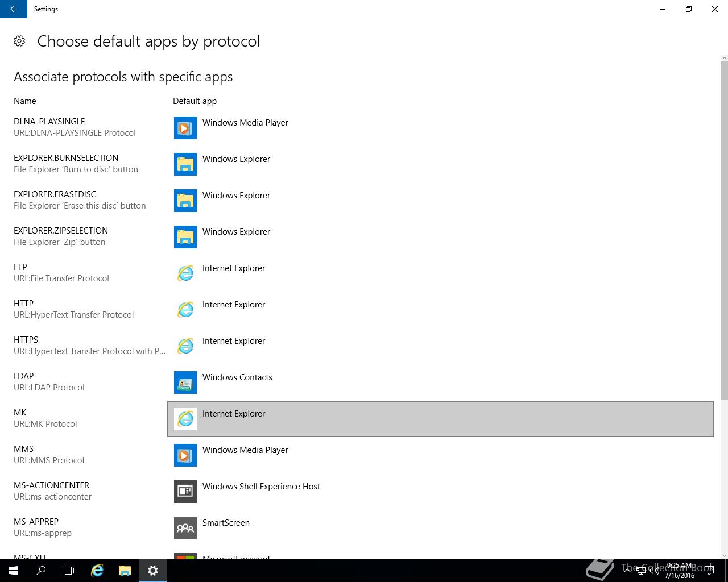Open File Explorer from the taskbar

click(125, 571)
